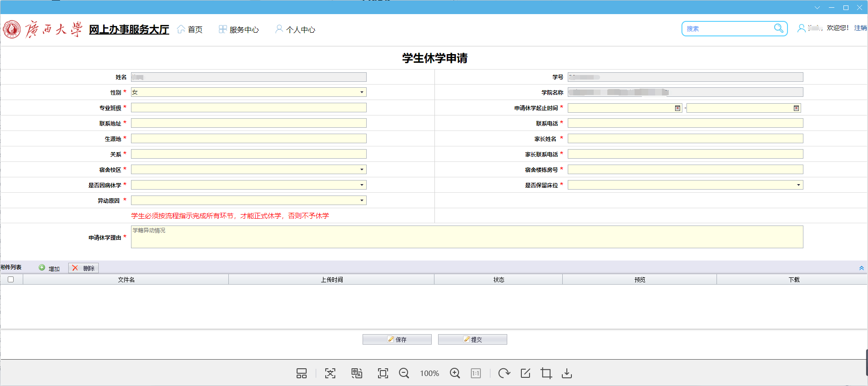Click the translate image icon
Image resolution: width=868 pixels, height=386 pixels.
pyautogui.click(x=357, y=373)
